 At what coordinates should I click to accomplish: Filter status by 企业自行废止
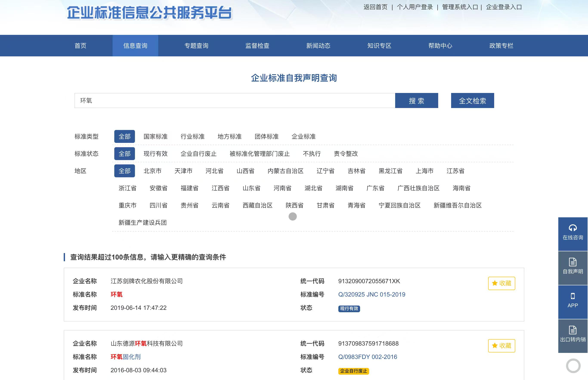[199, 154]
